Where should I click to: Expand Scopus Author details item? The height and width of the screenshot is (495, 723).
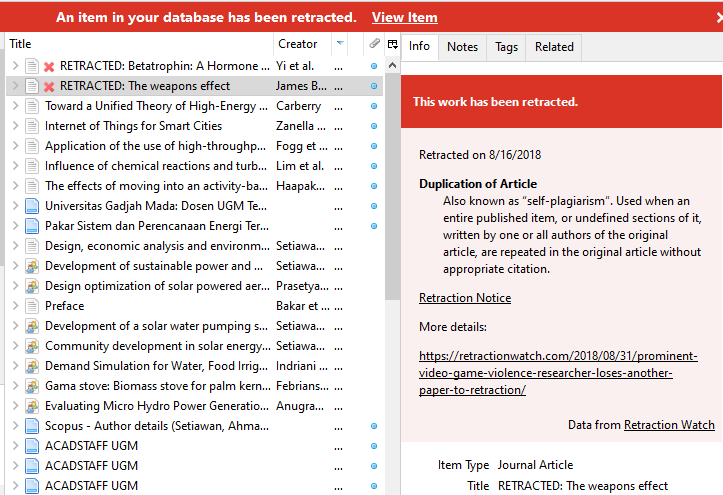[15, 426]
